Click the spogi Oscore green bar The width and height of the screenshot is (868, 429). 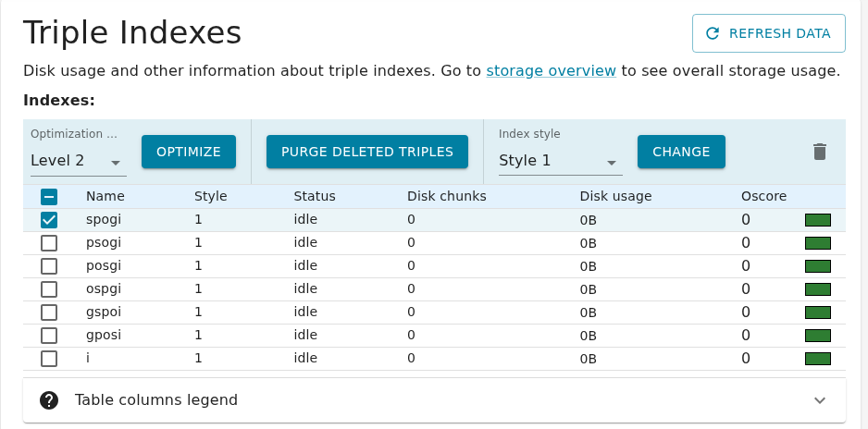click(x=818, y=220)
